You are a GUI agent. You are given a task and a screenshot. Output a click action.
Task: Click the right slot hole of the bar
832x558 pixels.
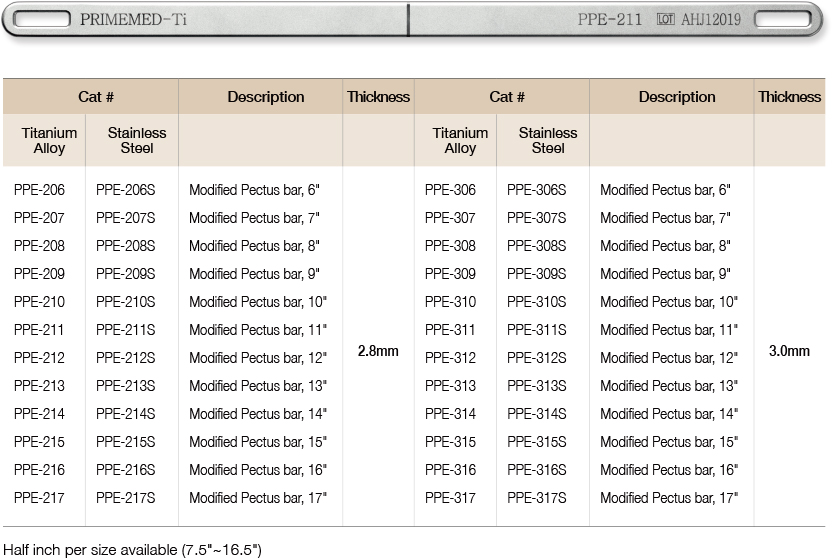tap(782, 20)
